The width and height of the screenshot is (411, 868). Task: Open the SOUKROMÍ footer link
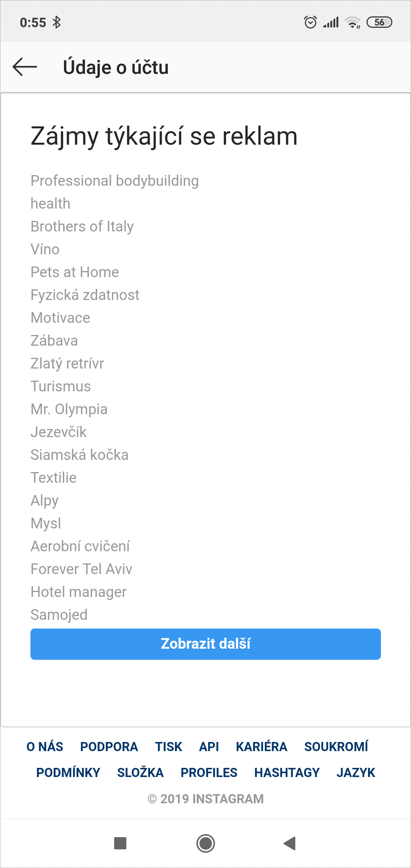click(336, 747)
